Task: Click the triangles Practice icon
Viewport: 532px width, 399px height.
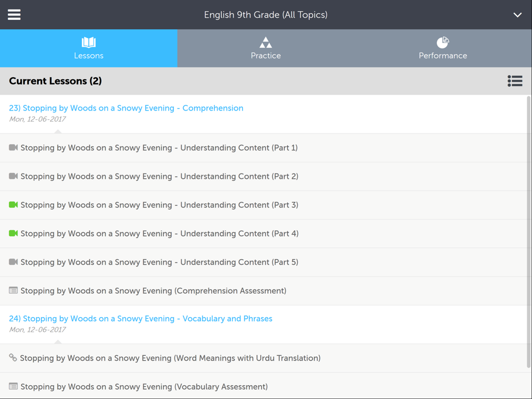Action: (x=265, y=43)
